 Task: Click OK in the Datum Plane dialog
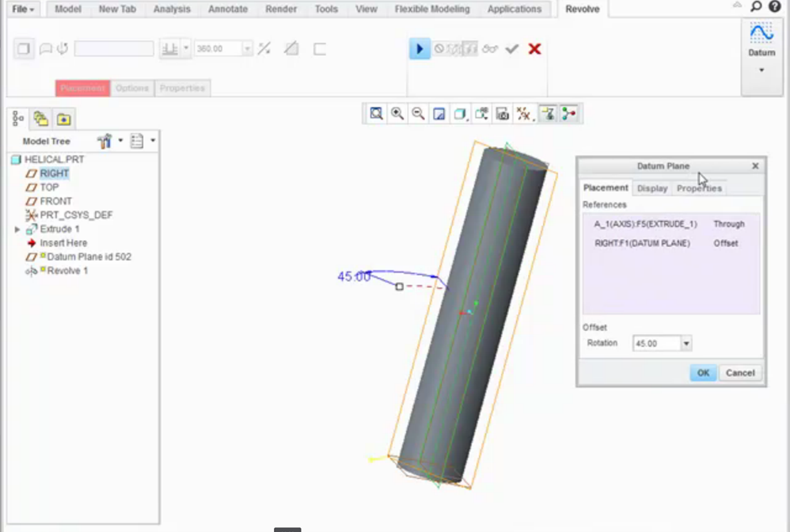click(703, 373)
